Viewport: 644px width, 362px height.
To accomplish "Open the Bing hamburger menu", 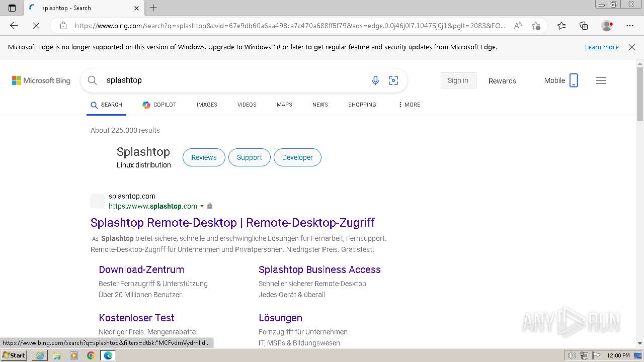I will 601,80.
